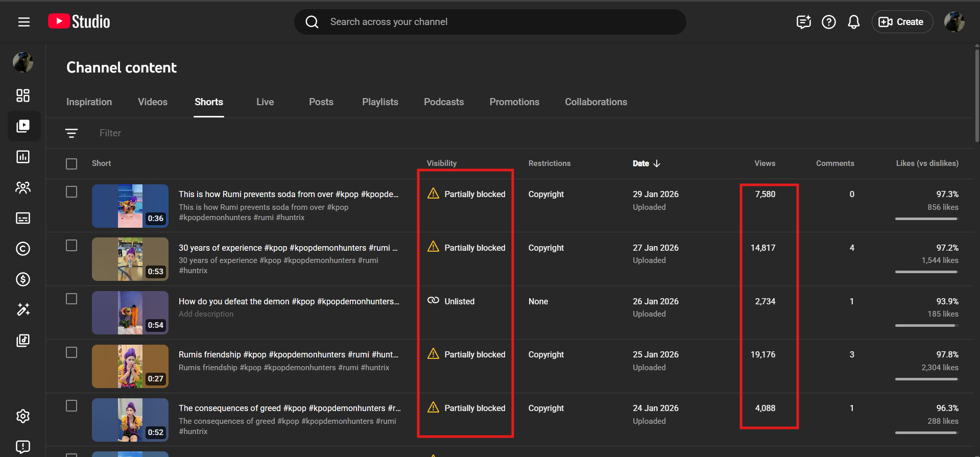The image size is (980, 457).
Task: Switch to the Playlists tab
Action: tap(380, 102)
